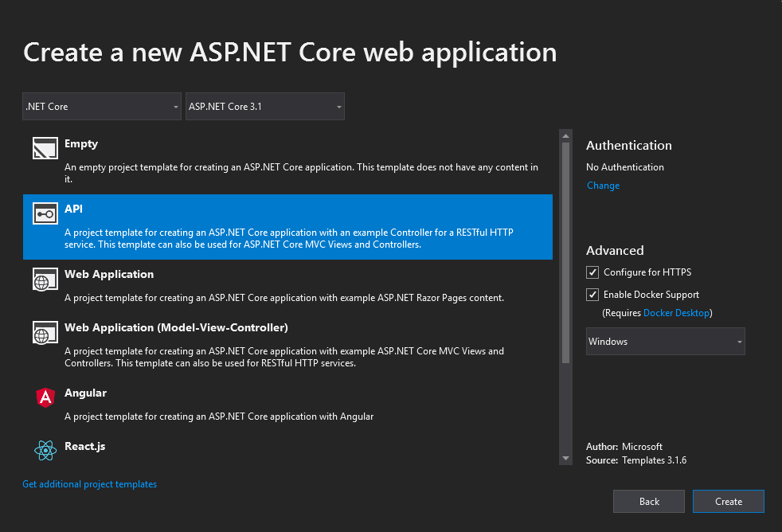The width and height of the screenshot is (782, 532).
Task: Click the API template description text
Action: pos(289,238)
